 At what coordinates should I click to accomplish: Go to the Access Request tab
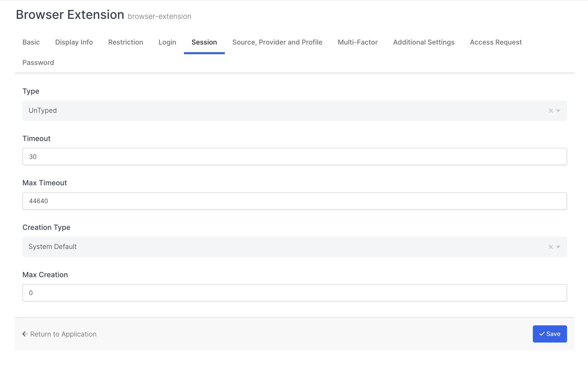coord(496,42)
